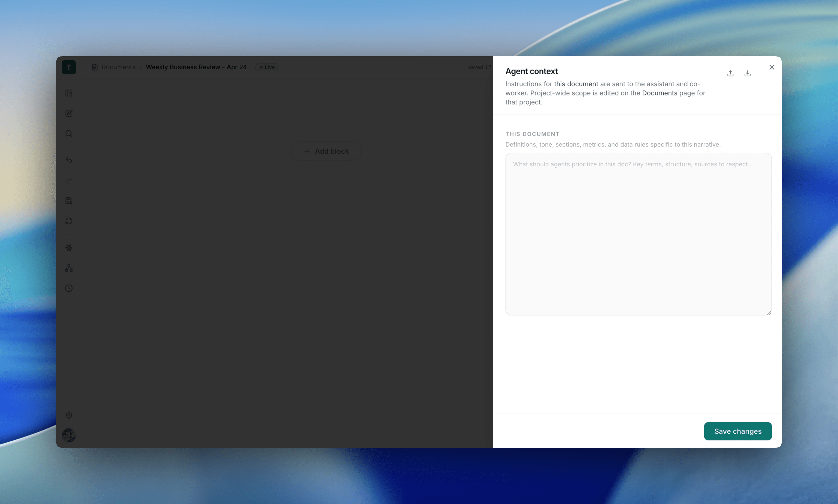Click the upload icon in Agent context
This screenshot has height=504, width=838.
tap(730, 73)
